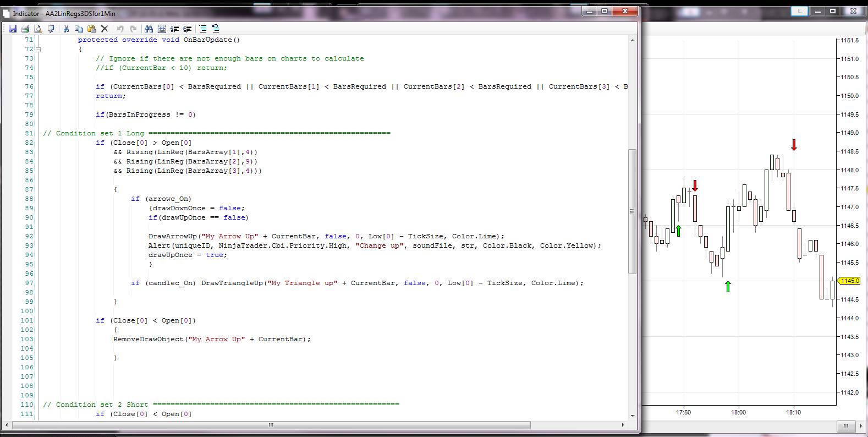This screenshot has height=437, width=868.
Task: Click the code editor's horizontal scroll left arrow
Action: [x=7, y=425]
